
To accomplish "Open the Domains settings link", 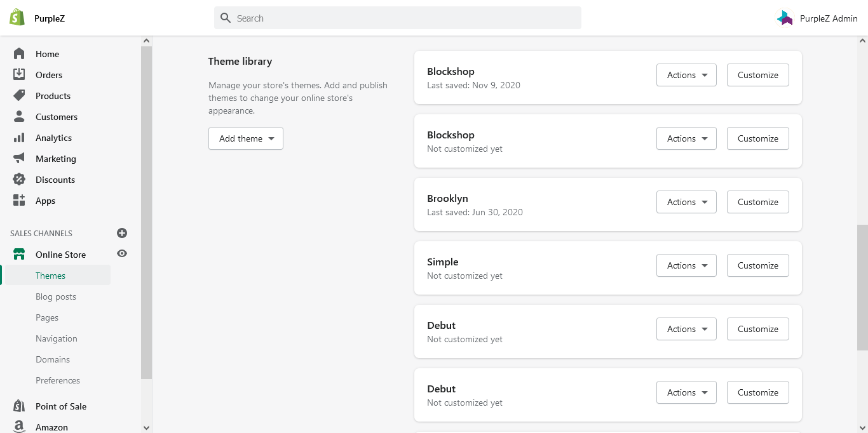I will tap(52, 359).
